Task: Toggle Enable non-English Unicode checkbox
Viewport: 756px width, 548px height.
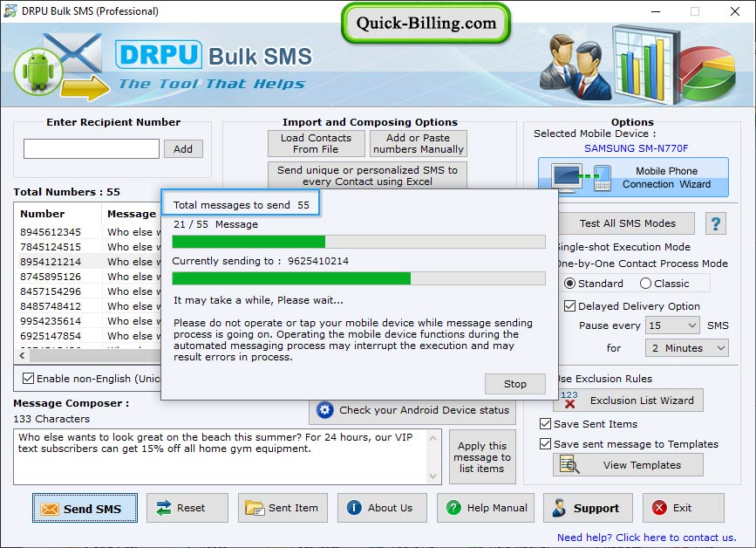Action: 29,378
